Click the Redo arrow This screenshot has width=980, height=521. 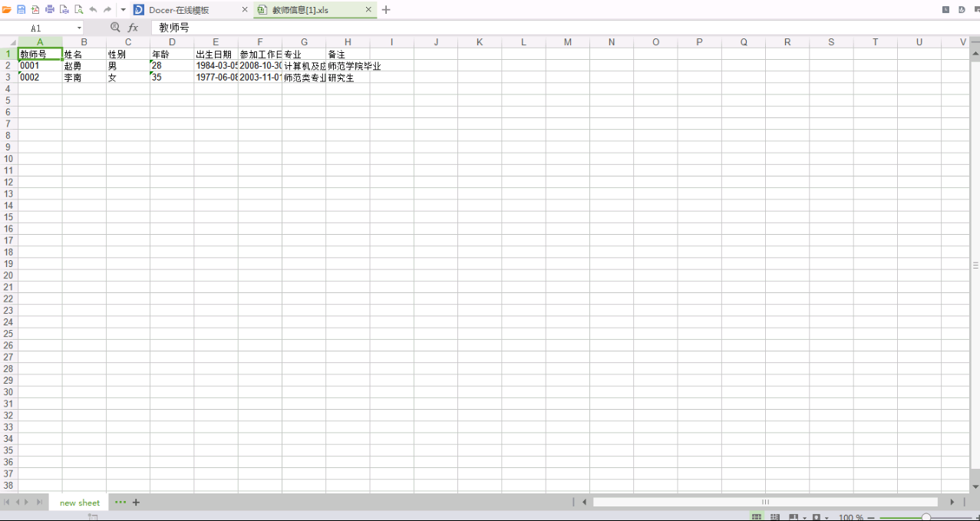[x=107, y=10]
